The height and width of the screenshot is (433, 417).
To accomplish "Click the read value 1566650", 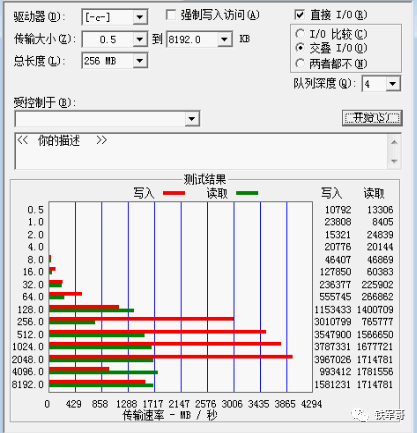I will click(x=375, y=335).
